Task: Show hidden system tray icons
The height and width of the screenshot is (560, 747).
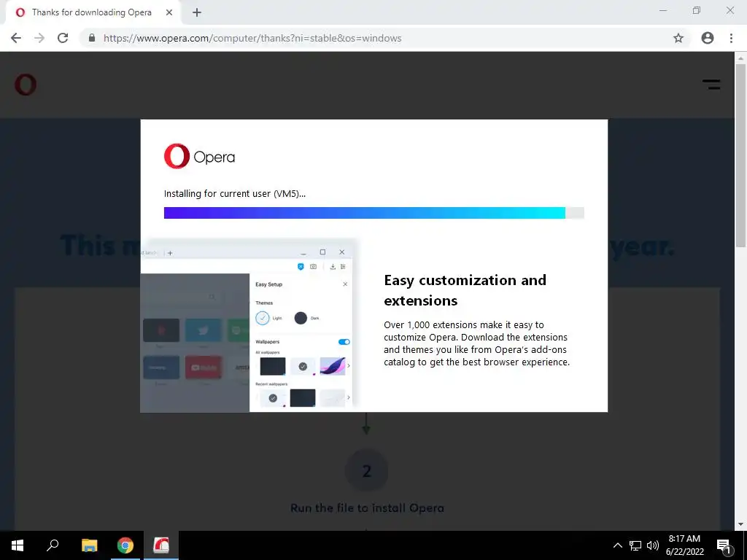Action: pyautogui.click(x=617, y=545)
